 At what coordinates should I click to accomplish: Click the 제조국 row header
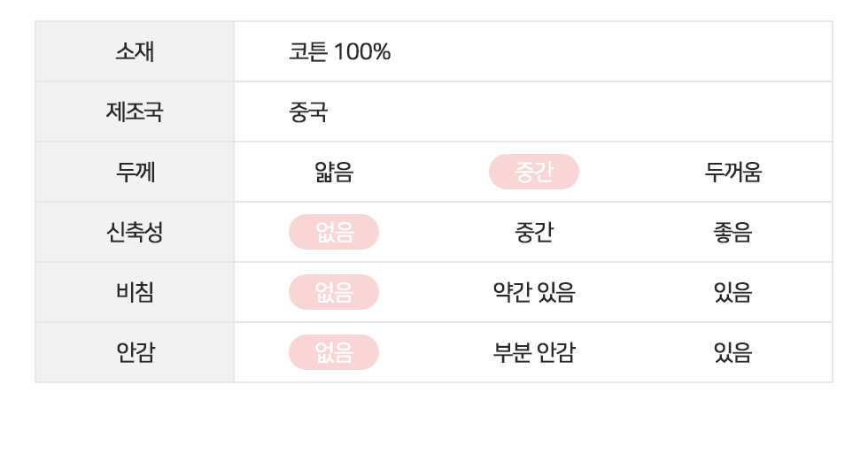[x=135, y=112]
